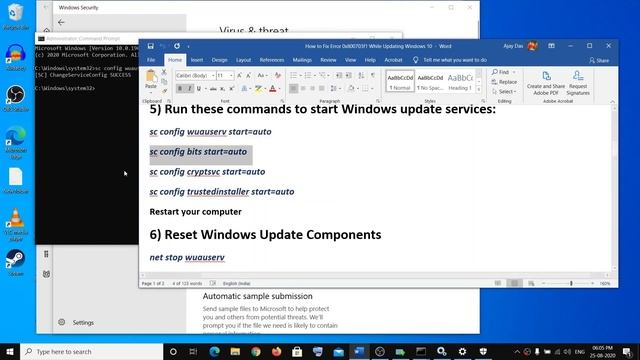Apply the Heading 1 style

click(460, 82)
